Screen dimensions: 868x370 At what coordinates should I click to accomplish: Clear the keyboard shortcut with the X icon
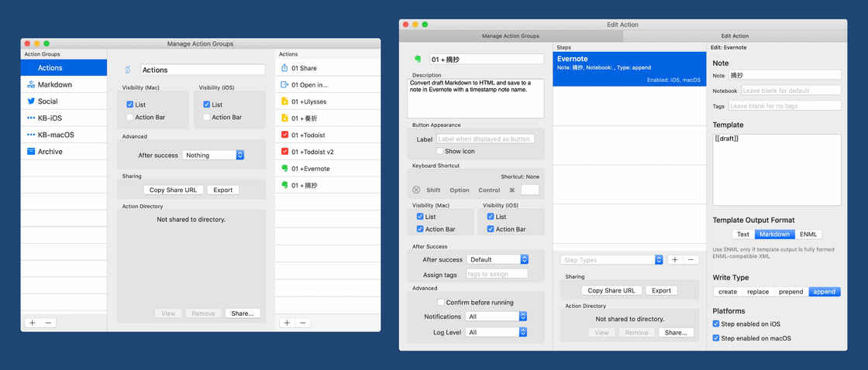coord(416,190)
